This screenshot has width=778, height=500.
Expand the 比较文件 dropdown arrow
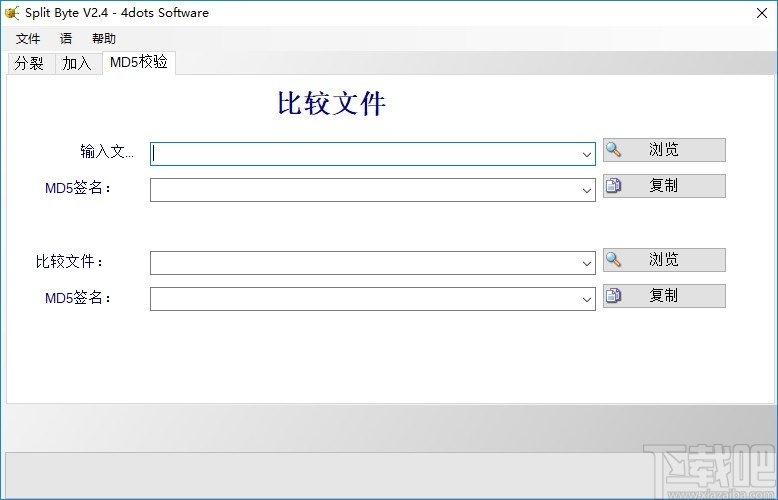586,263
